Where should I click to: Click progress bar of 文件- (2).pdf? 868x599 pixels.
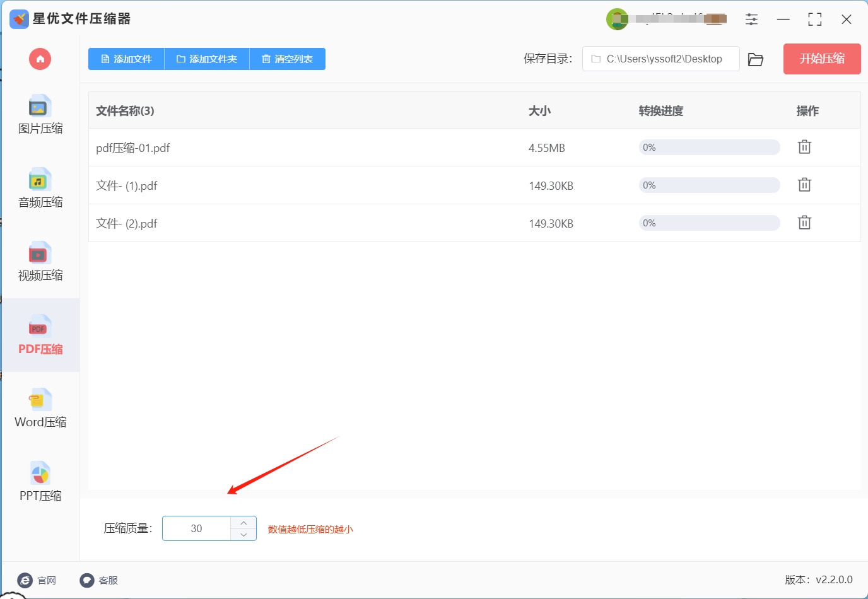click(x=710, y=223)
